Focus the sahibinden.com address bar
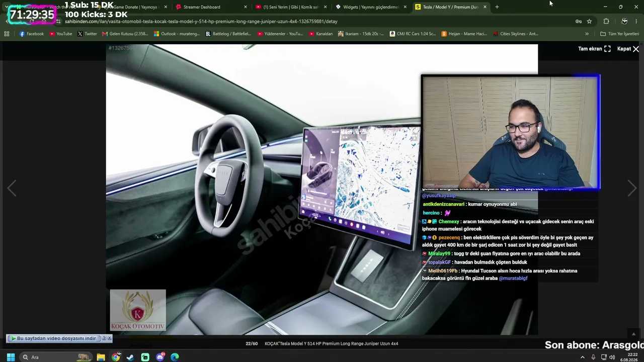This screenshot has height=362, width=644. (x=312, y=21)
